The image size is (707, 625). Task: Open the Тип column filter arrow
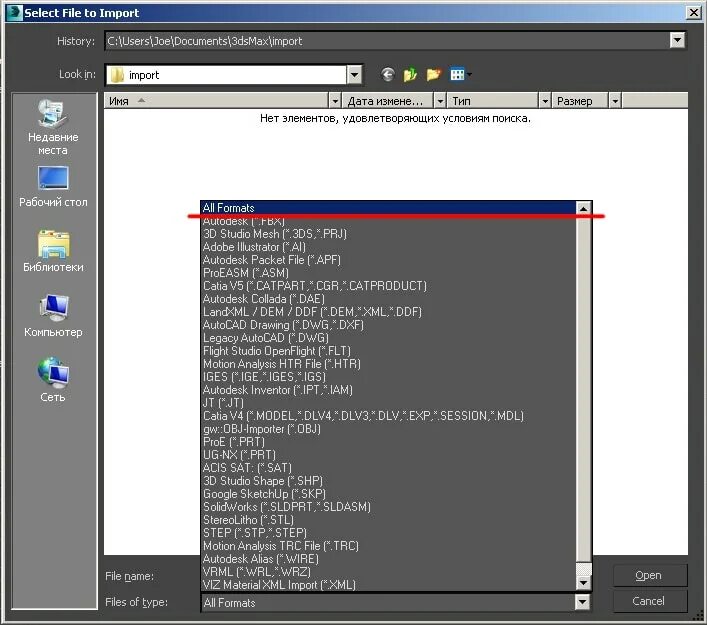(x=545, y=101)
